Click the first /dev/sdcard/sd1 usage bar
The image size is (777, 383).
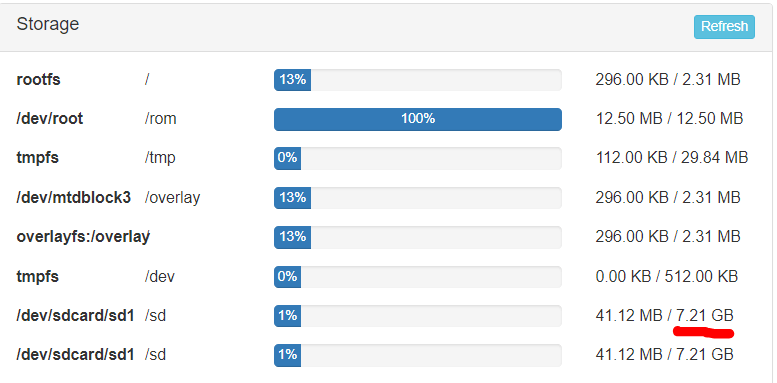tap(418, 316)
